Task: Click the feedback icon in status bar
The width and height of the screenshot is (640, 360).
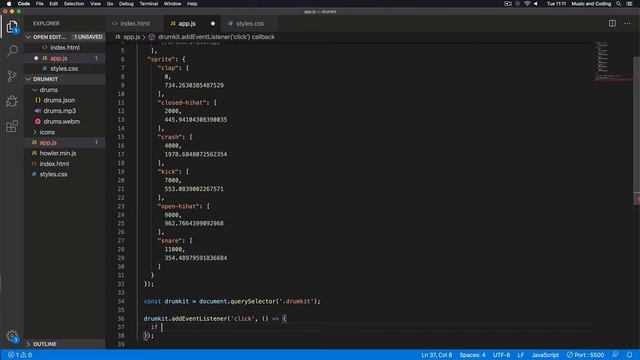Action: 615,355
